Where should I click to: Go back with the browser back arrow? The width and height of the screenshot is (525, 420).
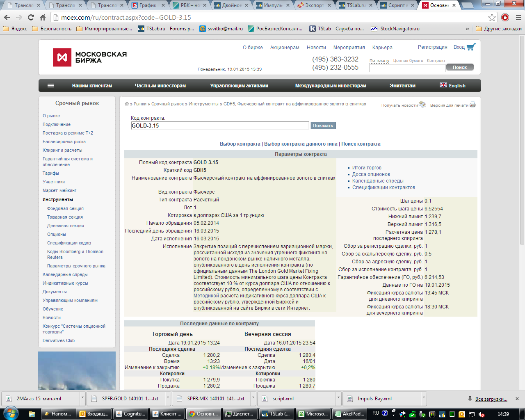7,17
